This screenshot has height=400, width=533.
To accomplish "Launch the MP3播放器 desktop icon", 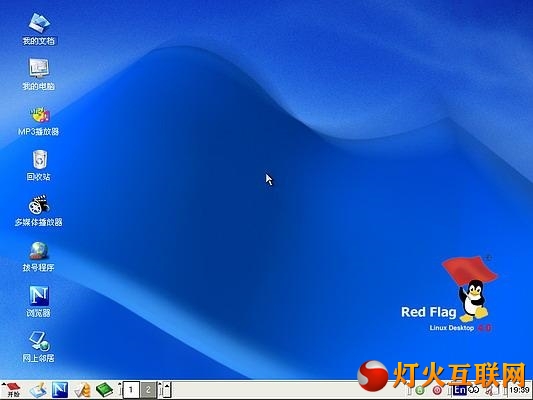I will pos(39,120).
